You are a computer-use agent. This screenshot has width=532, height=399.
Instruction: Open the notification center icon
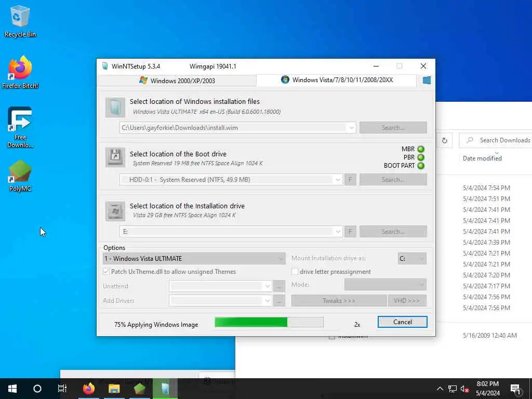[x=515, y=389]
